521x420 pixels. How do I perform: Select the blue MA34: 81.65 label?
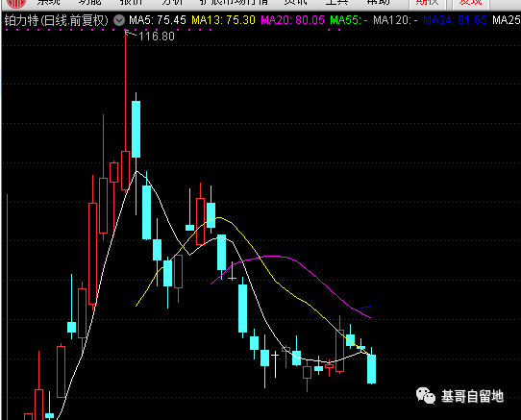click(455, 20)
